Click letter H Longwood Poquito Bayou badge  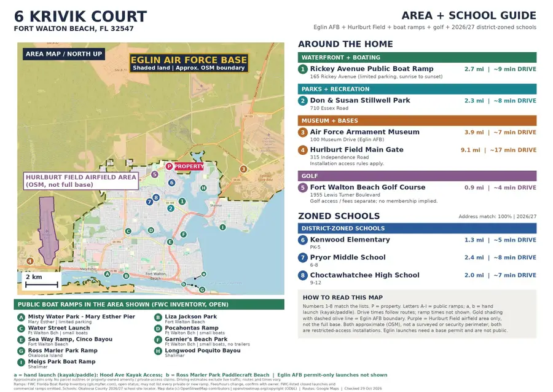pyautogui.click(x=158, y=351)
